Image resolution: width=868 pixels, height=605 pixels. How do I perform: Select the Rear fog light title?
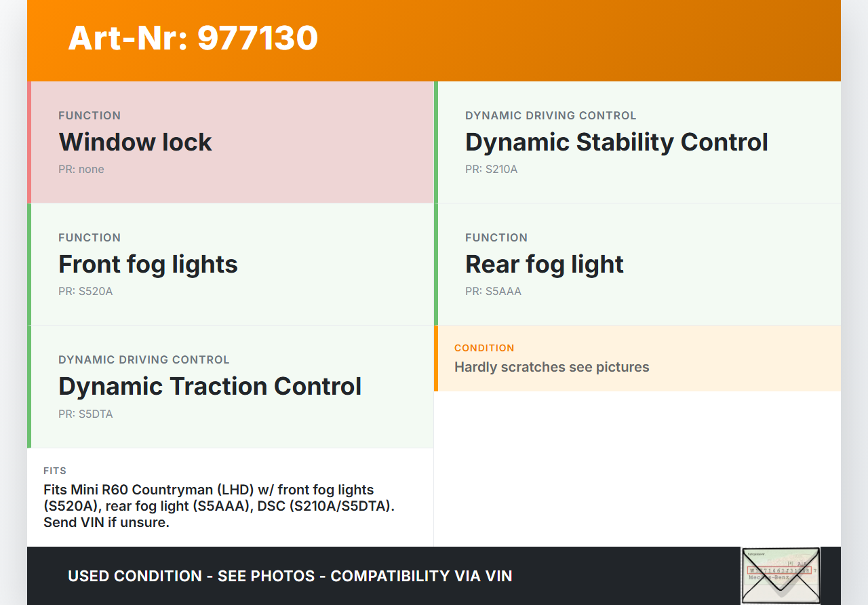point(544,265)
